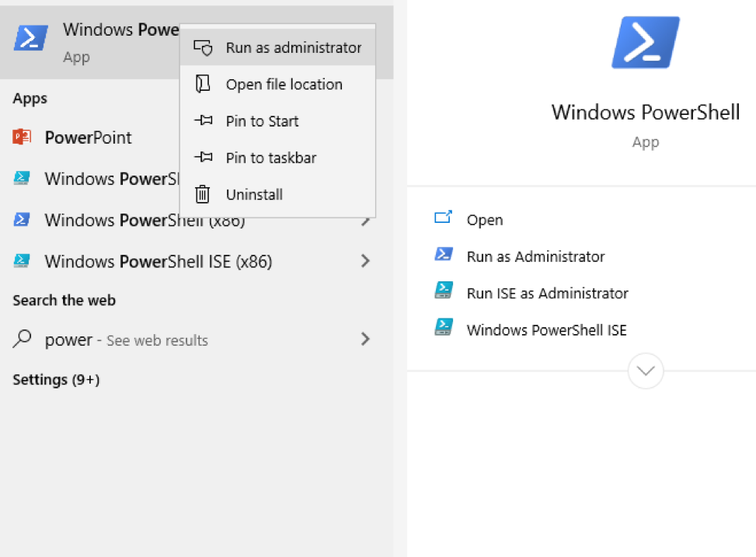Click Run as Administrator in the right pane
The width and height of the screenshot is (756, 557).
tap(535, 256)
